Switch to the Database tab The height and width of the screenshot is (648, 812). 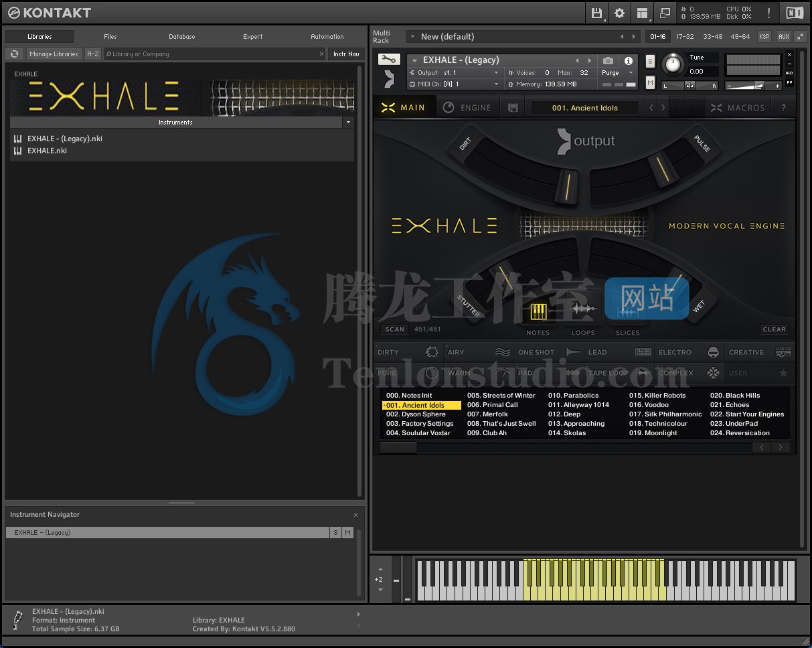[182, 37]
